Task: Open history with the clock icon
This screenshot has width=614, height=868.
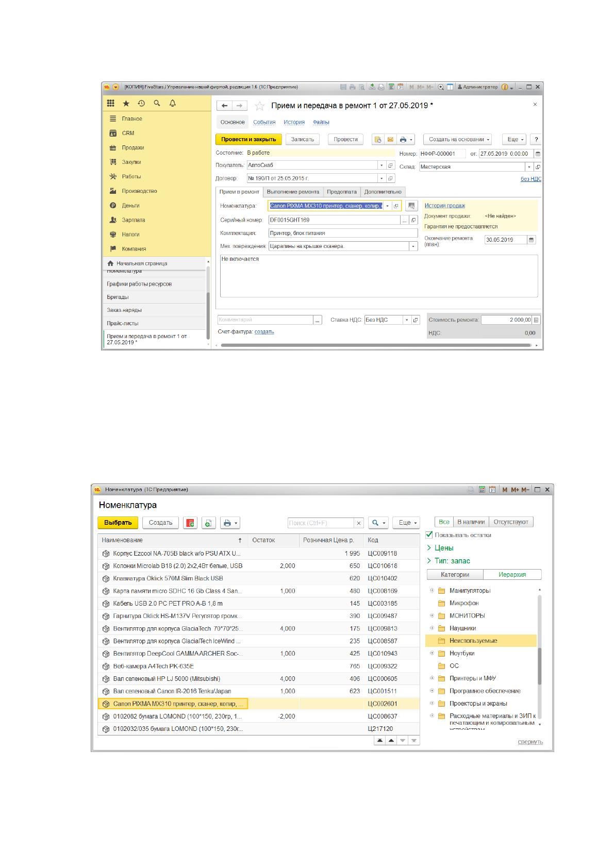Action: [141, 104]
